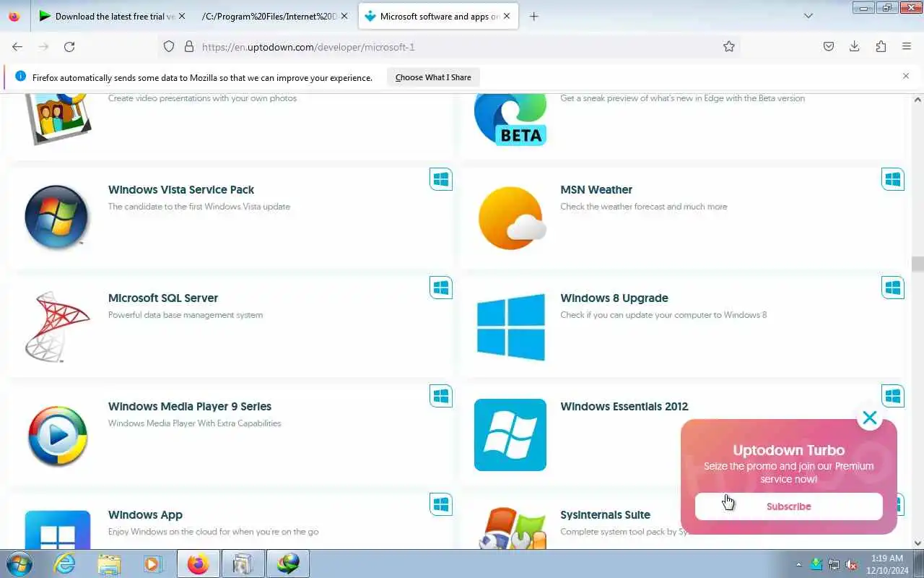924x578 pixels.
Task: Click Windows platform badge on Microsoft SQL Server card
Action: pyautogui.click(x=440, y=288)
